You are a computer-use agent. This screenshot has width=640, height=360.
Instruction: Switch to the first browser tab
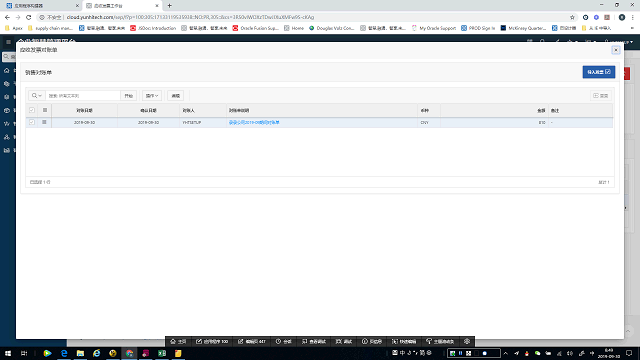41,6
